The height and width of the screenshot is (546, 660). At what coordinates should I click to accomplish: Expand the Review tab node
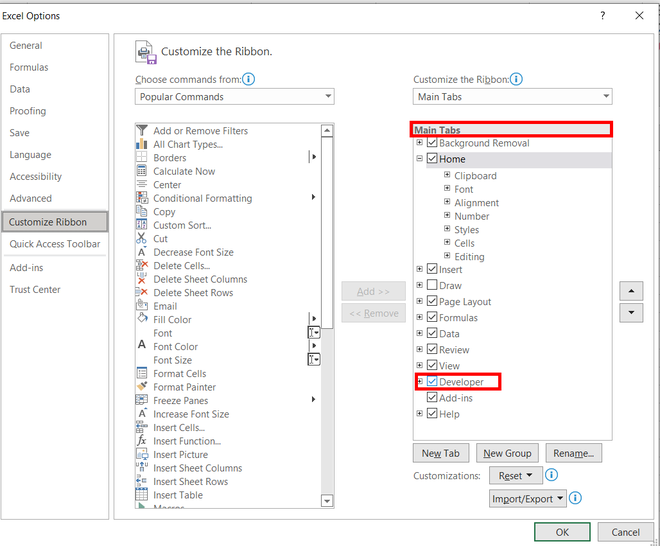[x=419, y=349]
